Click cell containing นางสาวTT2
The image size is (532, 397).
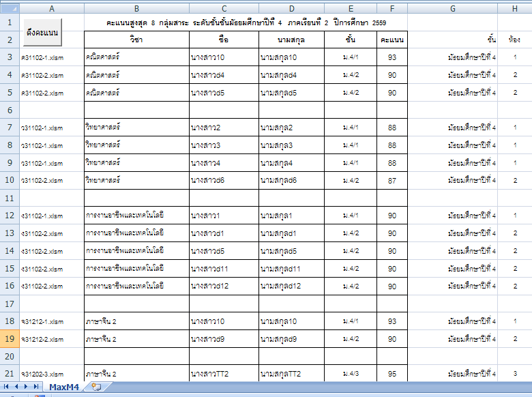tap(224, 374)
